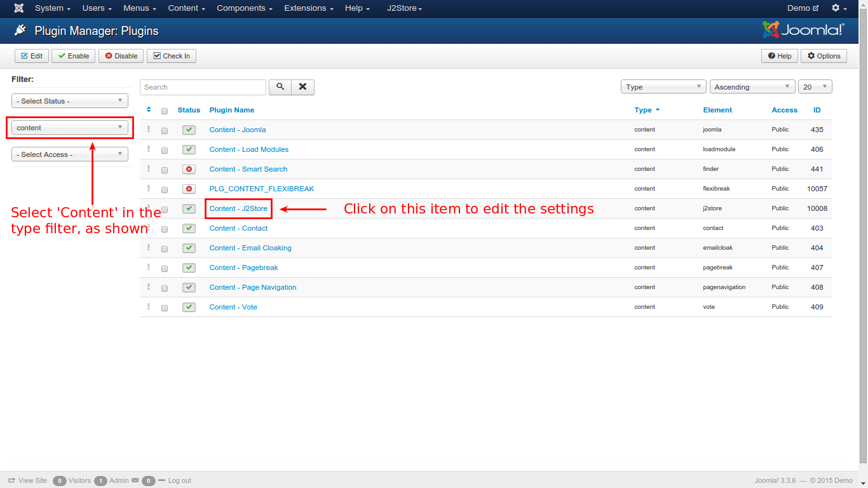
Task: Clear the search with the X button
Action: click(x=303, y=87)
